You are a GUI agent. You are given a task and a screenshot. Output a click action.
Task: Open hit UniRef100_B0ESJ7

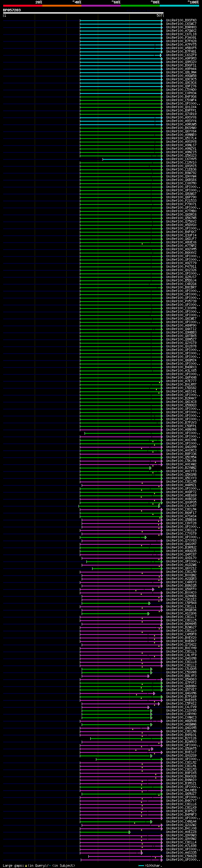click(x=181, y=752)
